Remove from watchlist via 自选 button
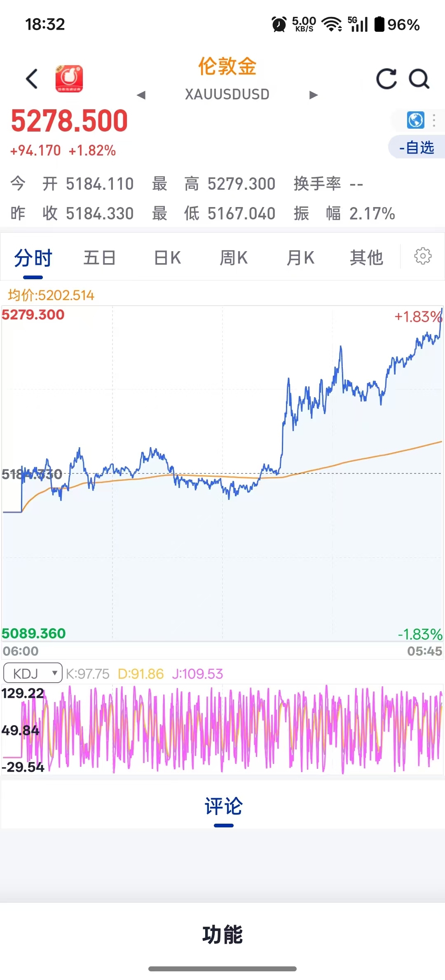 coord(417,147)
